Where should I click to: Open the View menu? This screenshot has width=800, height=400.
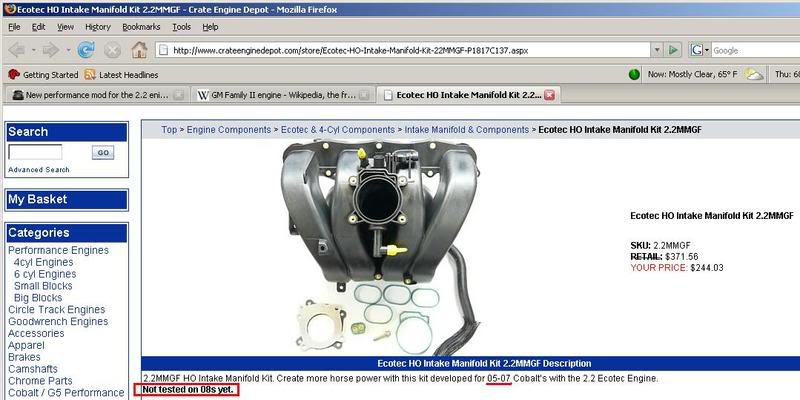coord(65,27)
